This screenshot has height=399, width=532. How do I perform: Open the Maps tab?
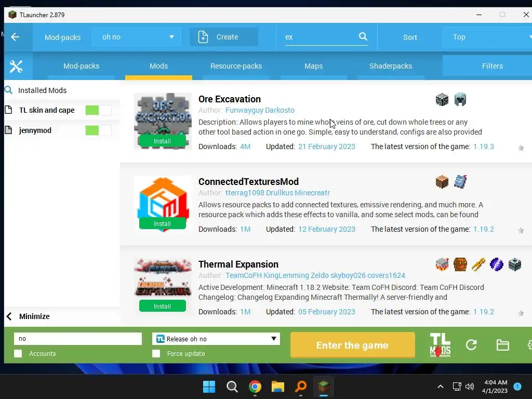313,66
